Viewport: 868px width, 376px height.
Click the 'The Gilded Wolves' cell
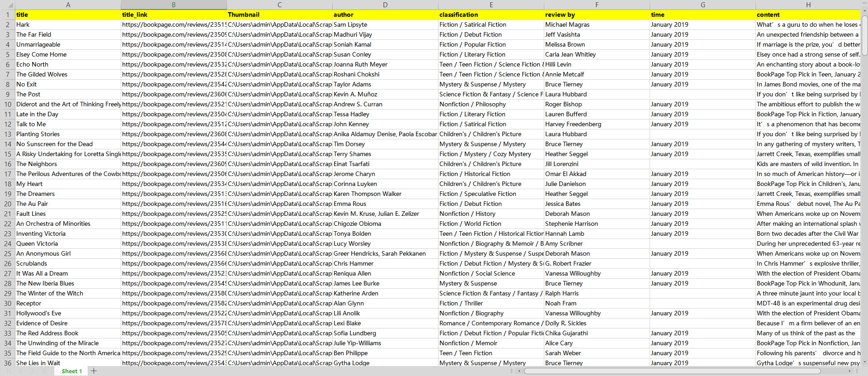coord(68,74)
